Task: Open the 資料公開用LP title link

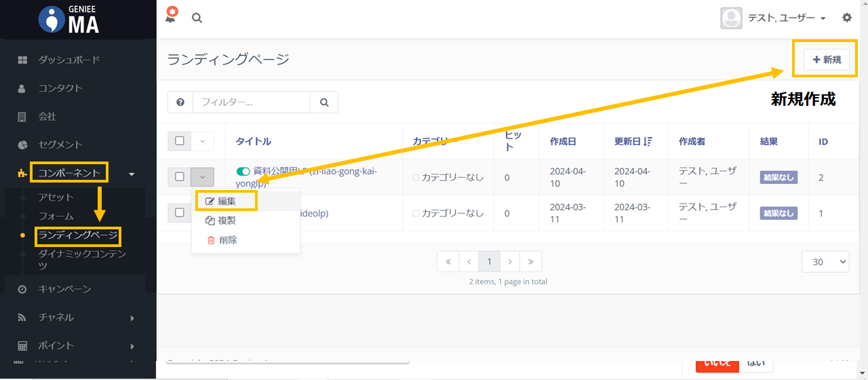Action: click(x=307, y=177)
